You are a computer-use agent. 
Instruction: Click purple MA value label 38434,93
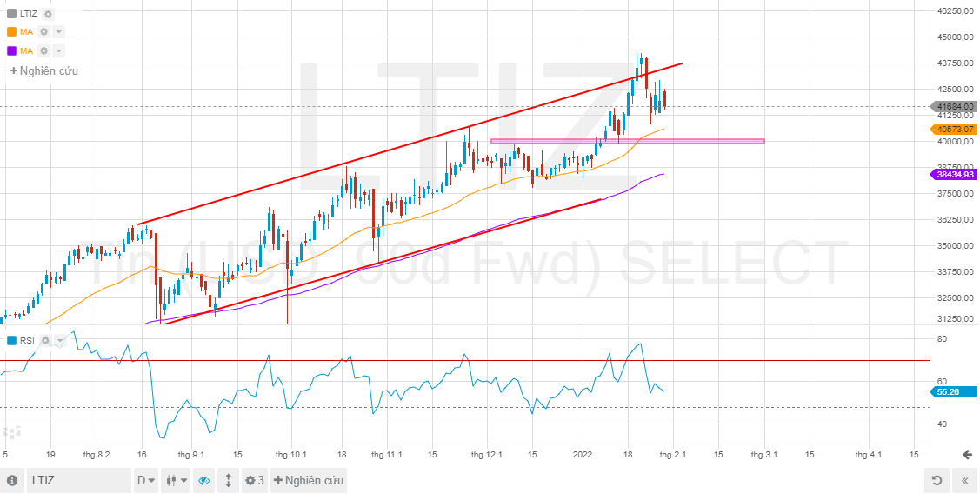tap(955, 175)
